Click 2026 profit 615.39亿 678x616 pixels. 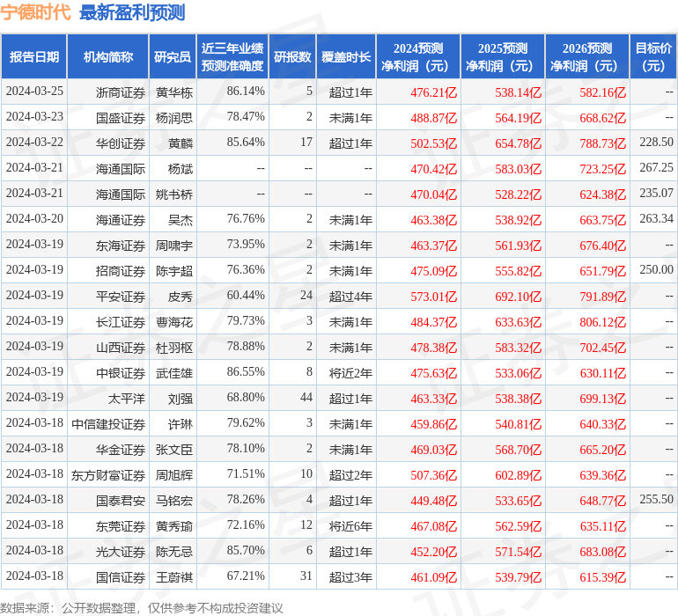point(603,577)
